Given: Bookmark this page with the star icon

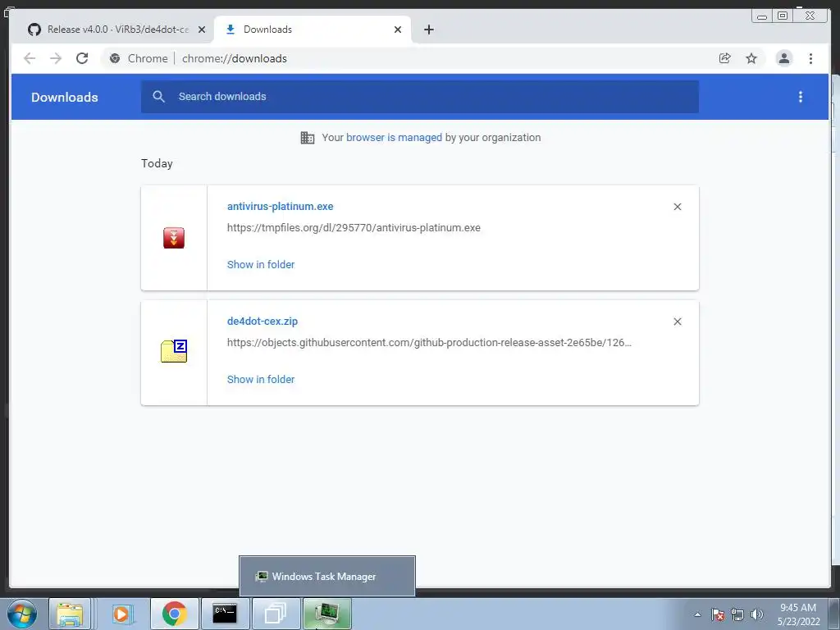Looking at the screenshot, I should 751,58.
